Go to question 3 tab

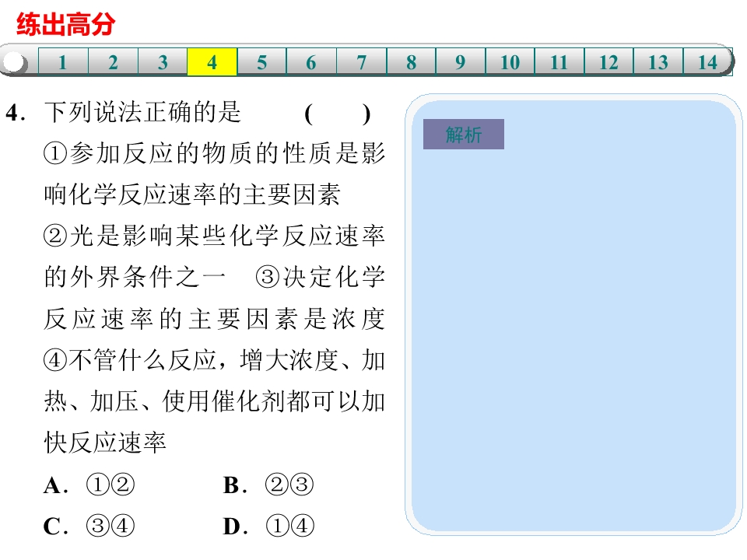(x=163, y=62)
